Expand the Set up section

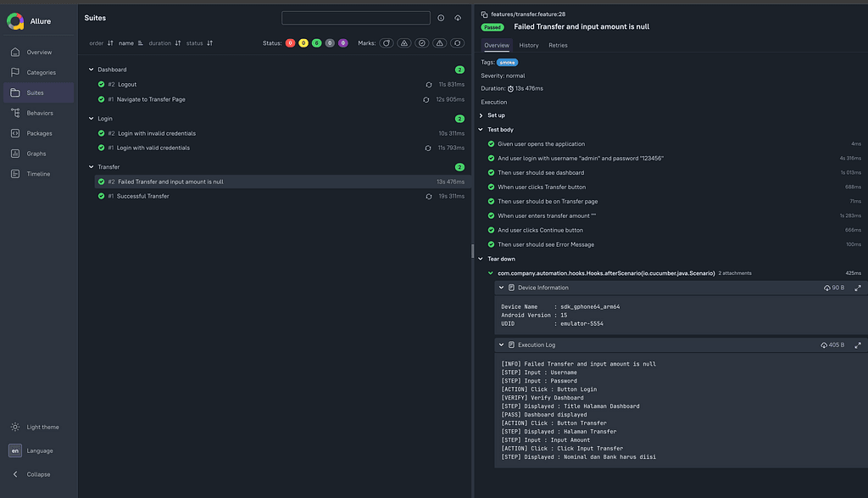tap(481, 115)
